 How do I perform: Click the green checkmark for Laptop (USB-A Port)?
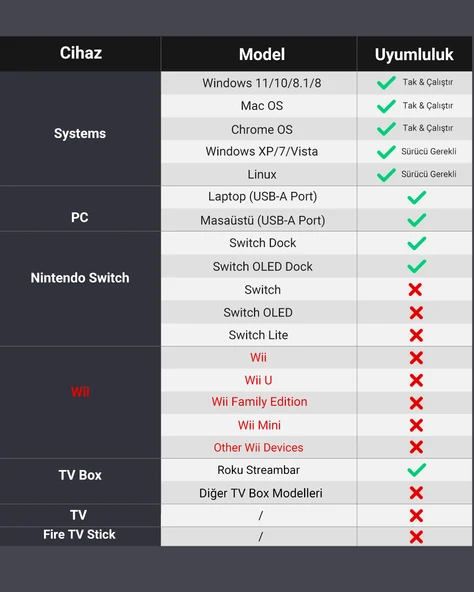(x=417, y=197)
